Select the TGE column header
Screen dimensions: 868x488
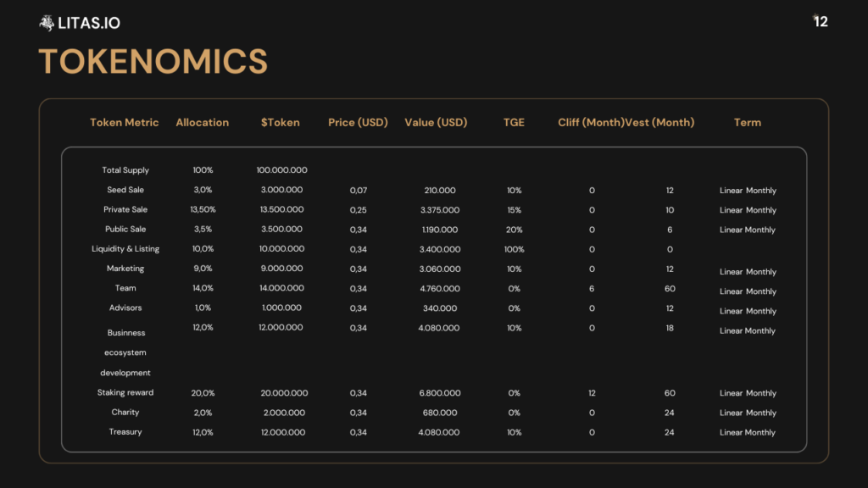[x=514, y=123]
